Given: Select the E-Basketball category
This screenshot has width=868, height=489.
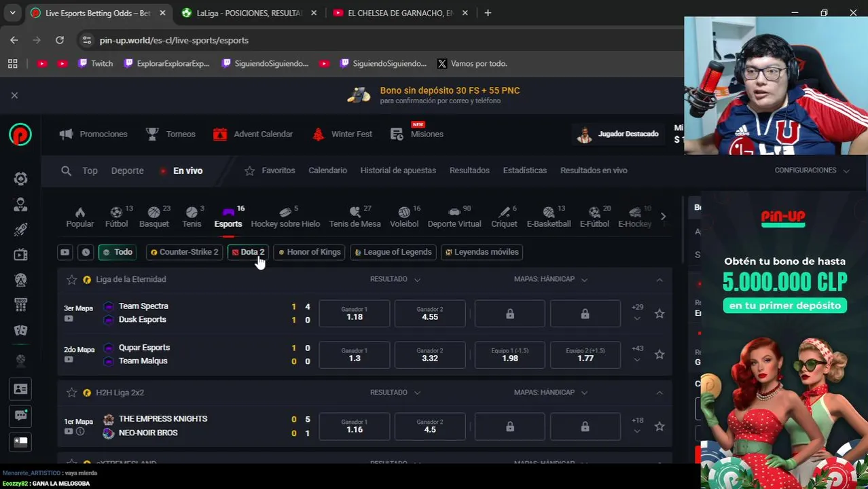Looking at the screenshot, I should coord(549,217).
